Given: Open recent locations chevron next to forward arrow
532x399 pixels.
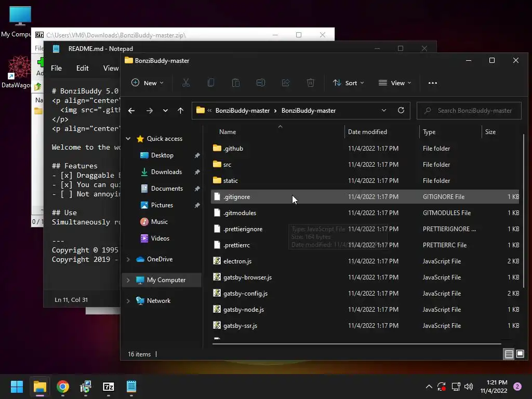Looking at the screenshot, I should (x=165, y=111).
